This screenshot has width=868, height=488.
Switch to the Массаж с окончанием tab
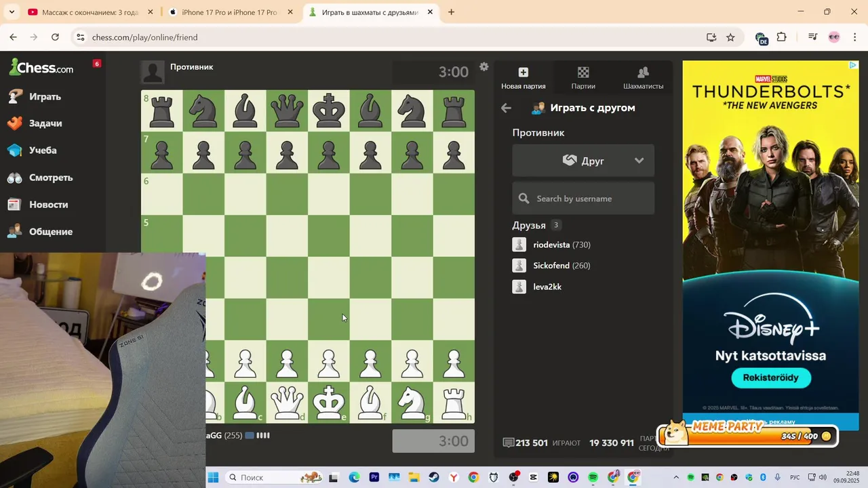pyautogui.click(x=90, y=12)
